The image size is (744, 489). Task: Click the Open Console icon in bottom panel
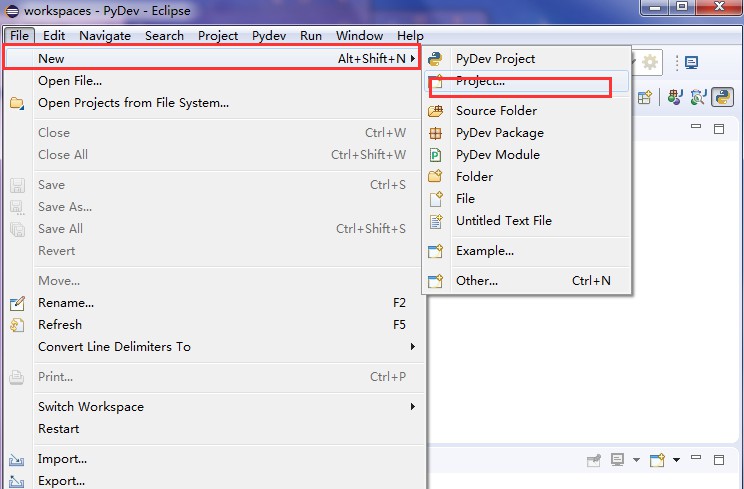pyautogui.click(x=657, y=460)
